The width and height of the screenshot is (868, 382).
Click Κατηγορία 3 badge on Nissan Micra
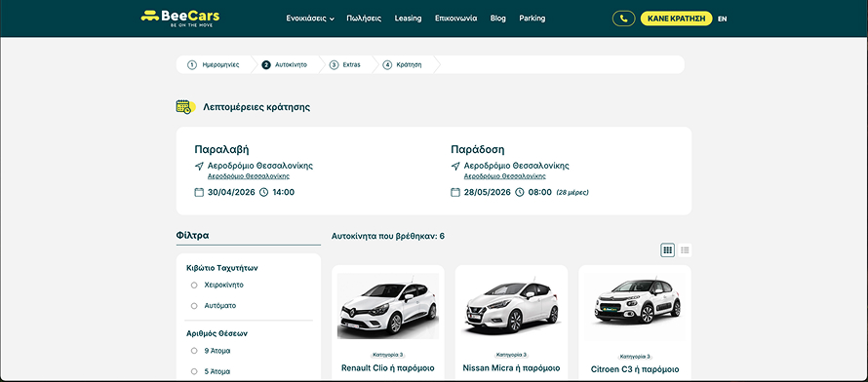point(511,355)
